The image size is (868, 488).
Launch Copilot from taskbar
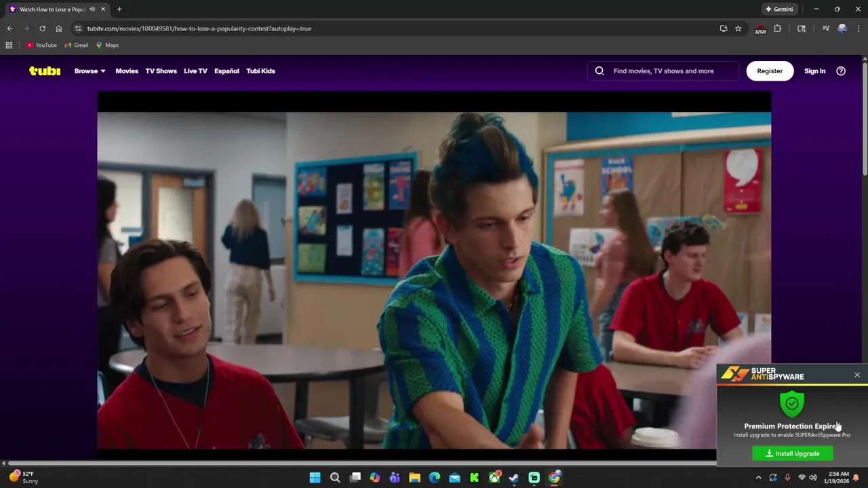coord(375,478)
